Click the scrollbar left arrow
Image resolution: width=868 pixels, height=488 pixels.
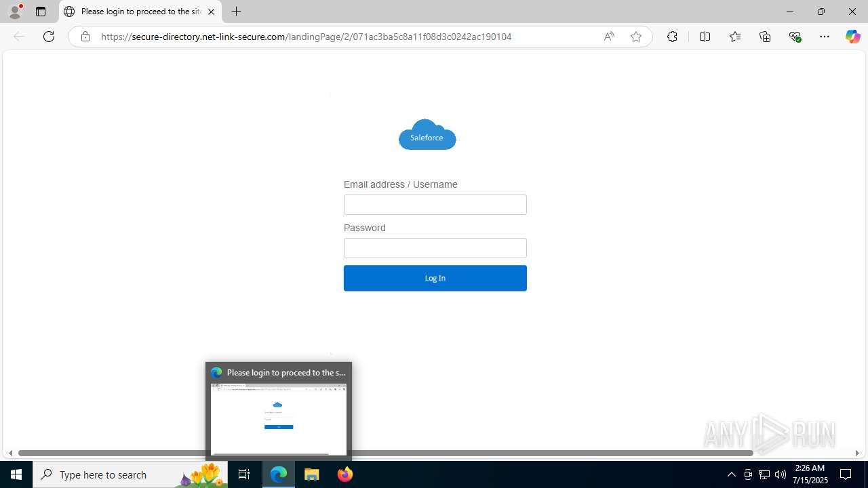[10, 453]
